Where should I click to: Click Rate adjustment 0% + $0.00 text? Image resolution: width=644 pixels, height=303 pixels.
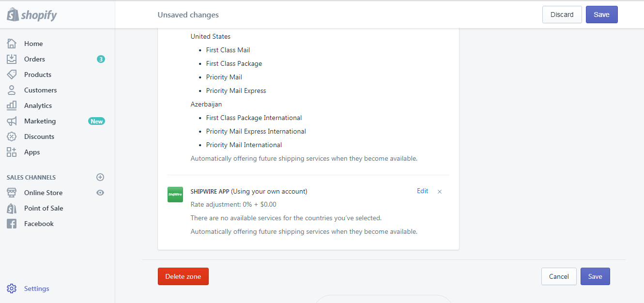pyautogui.click(x=233, y=204)
